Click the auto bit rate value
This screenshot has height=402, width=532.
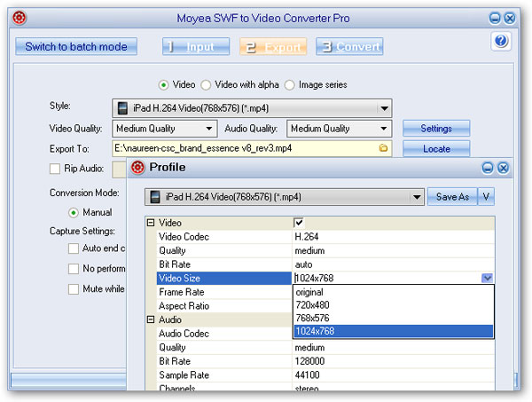303,264
